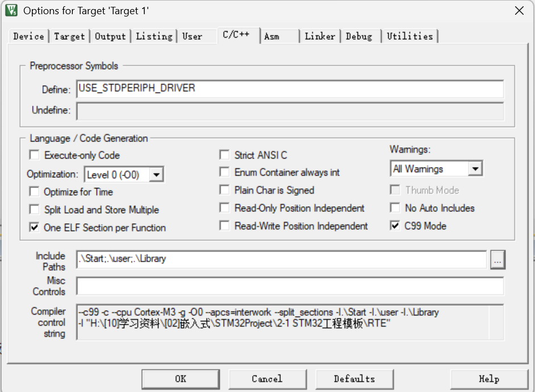Switch to the Output tab
This screenshot has width=535, height=392.
[110, 36]
